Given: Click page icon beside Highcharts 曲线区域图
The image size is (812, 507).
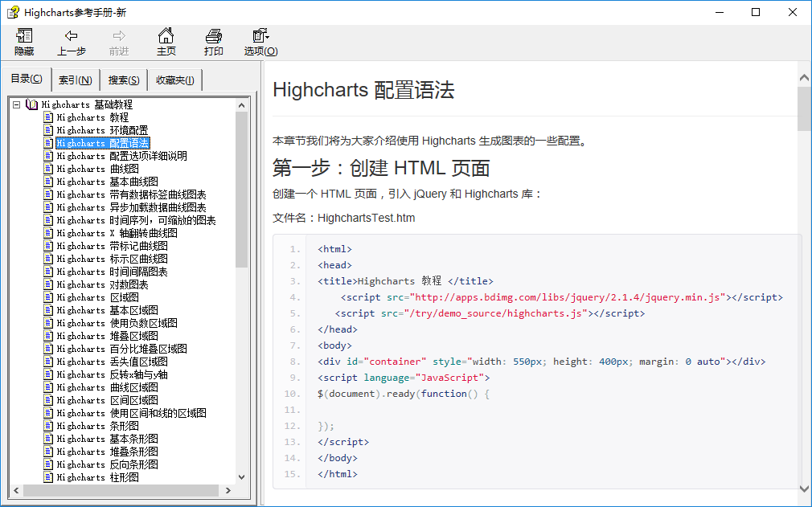Looking at the screenshot, I should (x=48, y=387).
